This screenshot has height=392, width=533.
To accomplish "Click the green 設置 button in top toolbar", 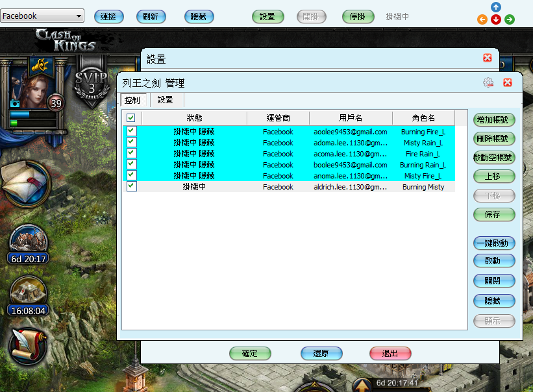I will [x=268, y=17].
